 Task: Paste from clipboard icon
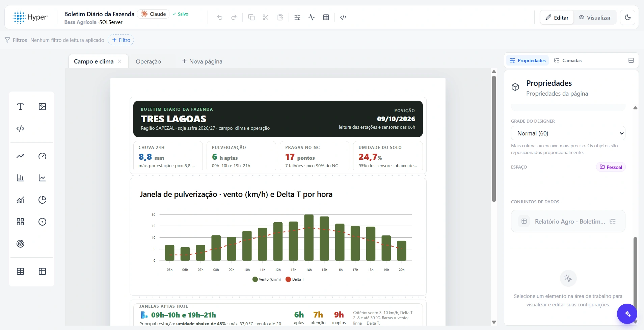click(x=280, y=17)
